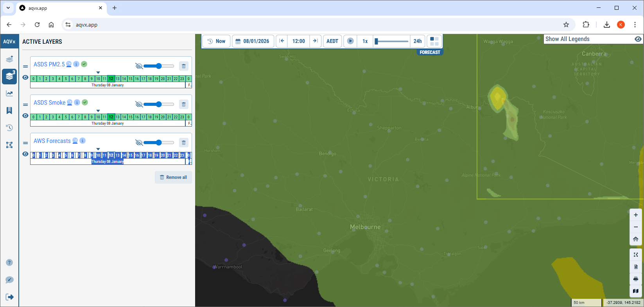This screenshot has width=644, height=307.
Task: Delete the ASDS PM2.5 layer
Action: click(x=184, y=66)
